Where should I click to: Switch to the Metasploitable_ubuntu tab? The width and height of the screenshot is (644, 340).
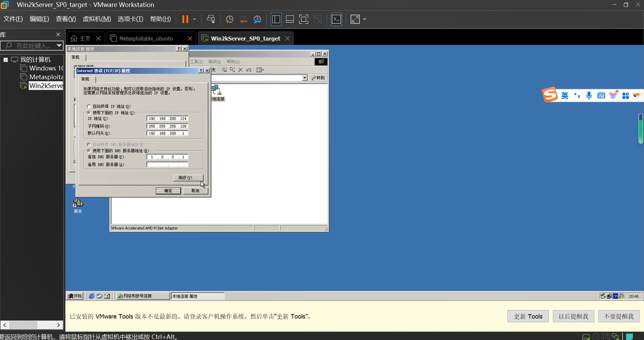pos(146,38)
